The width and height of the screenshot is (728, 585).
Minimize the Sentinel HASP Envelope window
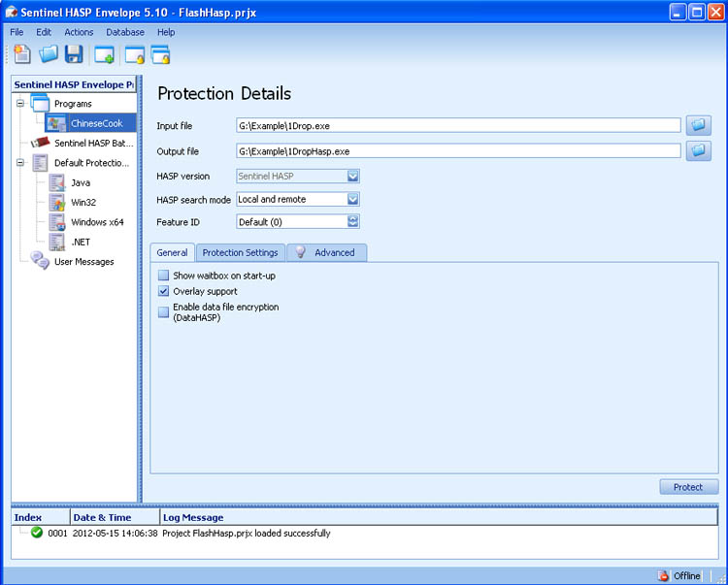pyautogui.click(x=678, y=12)
